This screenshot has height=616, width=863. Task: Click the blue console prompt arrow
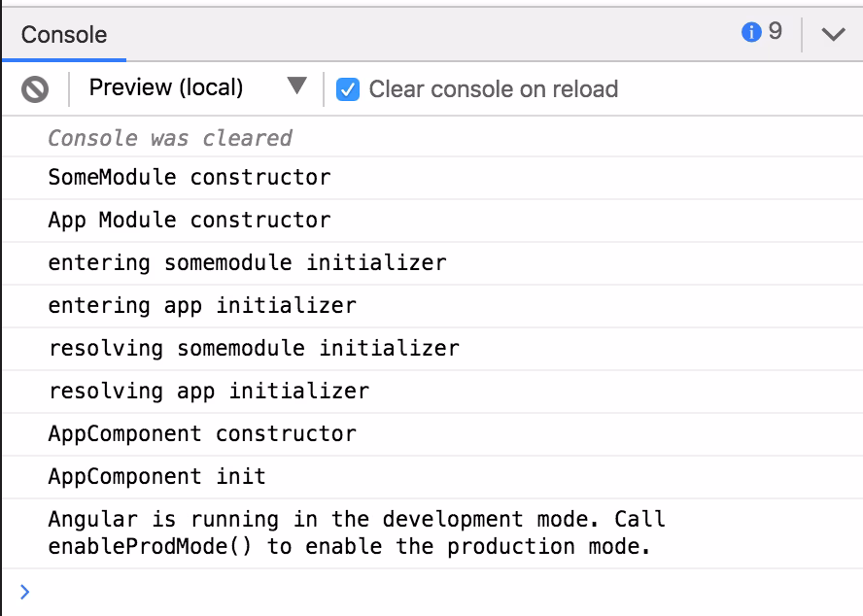(x=24, y=592)
